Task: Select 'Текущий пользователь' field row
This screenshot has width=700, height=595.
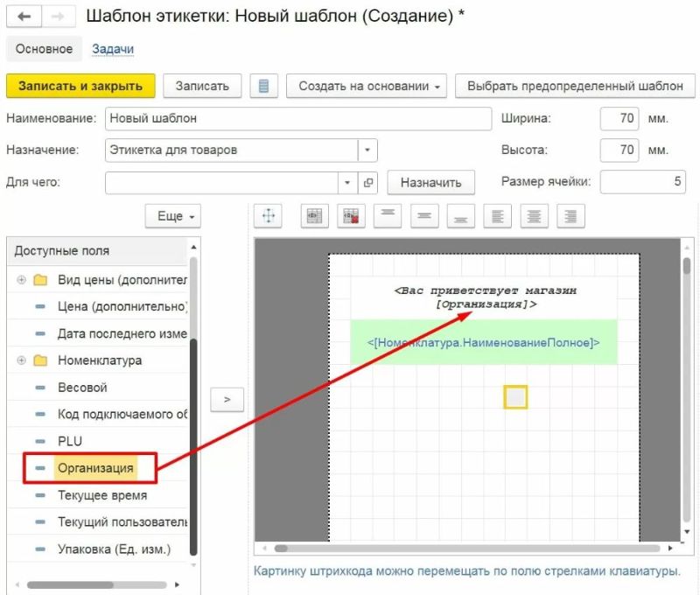Action: tap(98, 521)
